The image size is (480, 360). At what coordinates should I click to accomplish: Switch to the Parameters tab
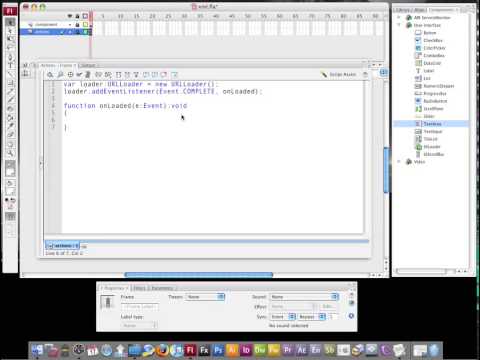(163, 288)
